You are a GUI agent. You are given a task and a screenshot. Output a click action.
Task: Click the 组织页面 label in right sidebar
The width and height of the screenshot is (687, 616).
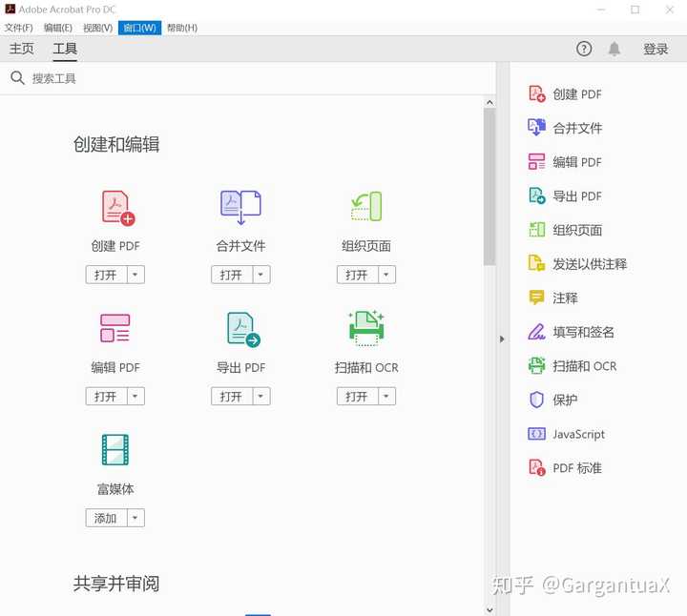(577, 230)
